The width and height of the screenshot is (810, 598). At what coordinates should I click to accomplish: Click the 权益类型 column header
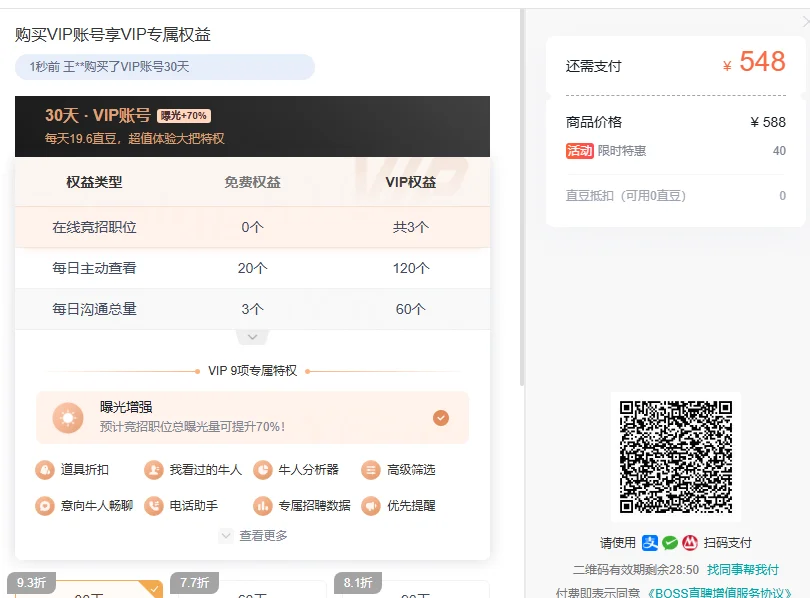click(x=94, y=182)
